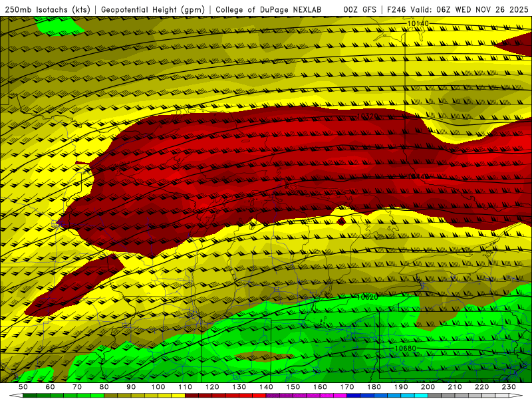Click the small red diamond isolated in the yellow band
This screenshot has height=399, width=532.
tap(341, 221)
